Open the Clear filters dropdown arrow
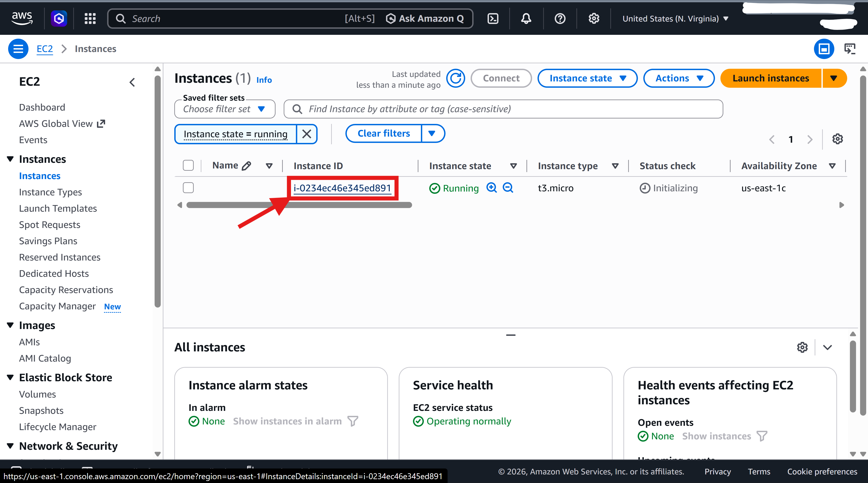This screenshot has width=868, height=483. pos(433,133)
